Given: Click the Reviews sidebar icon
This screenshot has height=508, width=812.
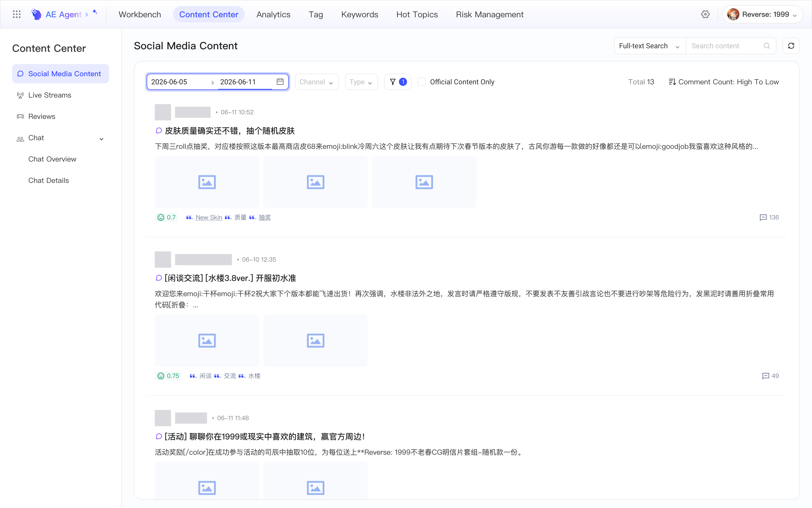Looking at the screenshot, I should point(20,116).
